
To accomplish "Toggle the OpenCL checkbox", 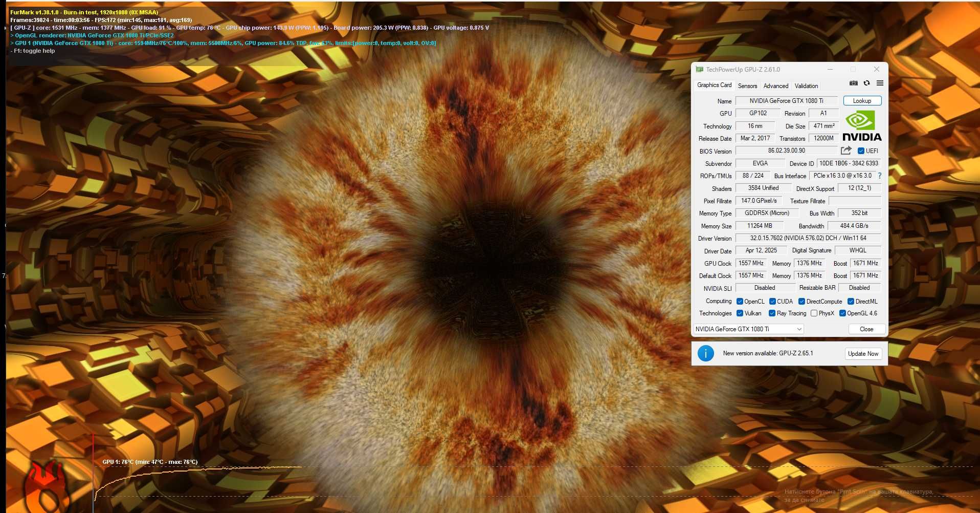I will pos(740,302).
